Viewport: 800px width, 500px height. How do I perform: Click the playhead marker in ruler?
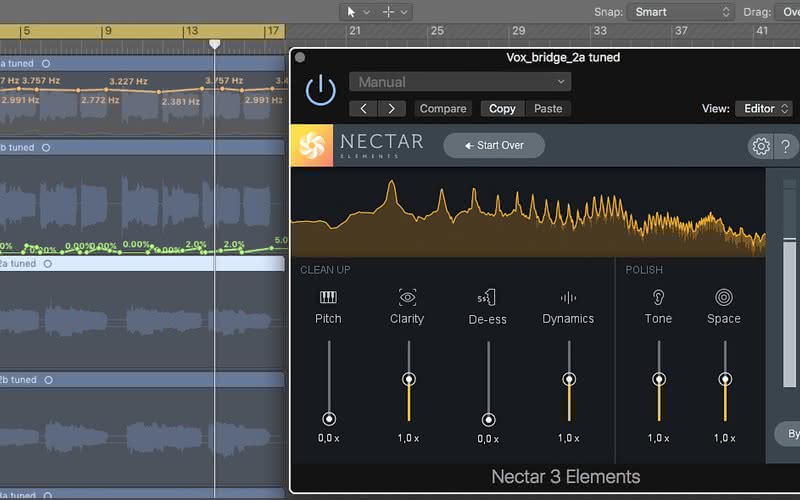point(215,45)
